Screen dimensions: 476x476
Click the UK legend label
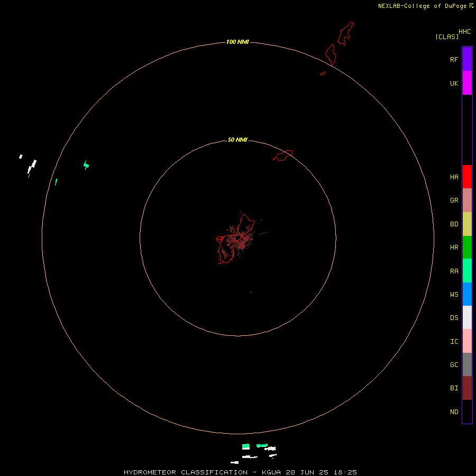click(x=454, y=84)
